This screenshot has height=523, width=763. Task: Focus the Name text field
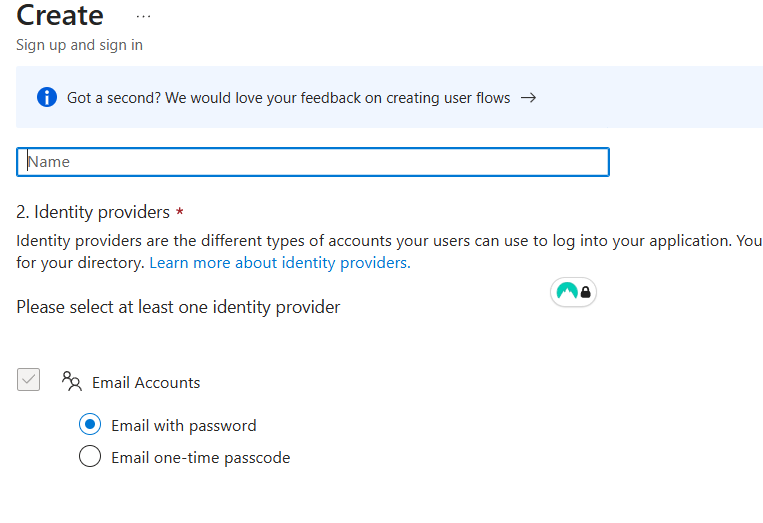click(x=313, y=162)
